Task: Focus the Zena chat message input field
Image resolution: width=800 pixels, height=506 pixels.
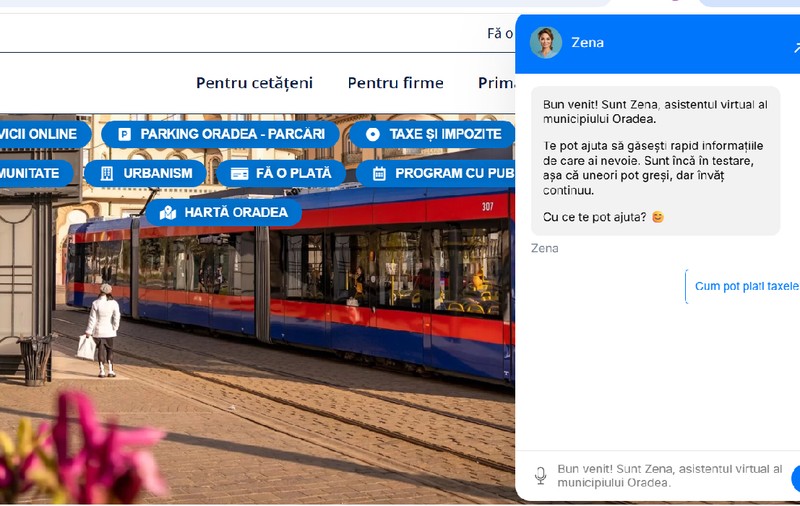Action: pos(669,475)
